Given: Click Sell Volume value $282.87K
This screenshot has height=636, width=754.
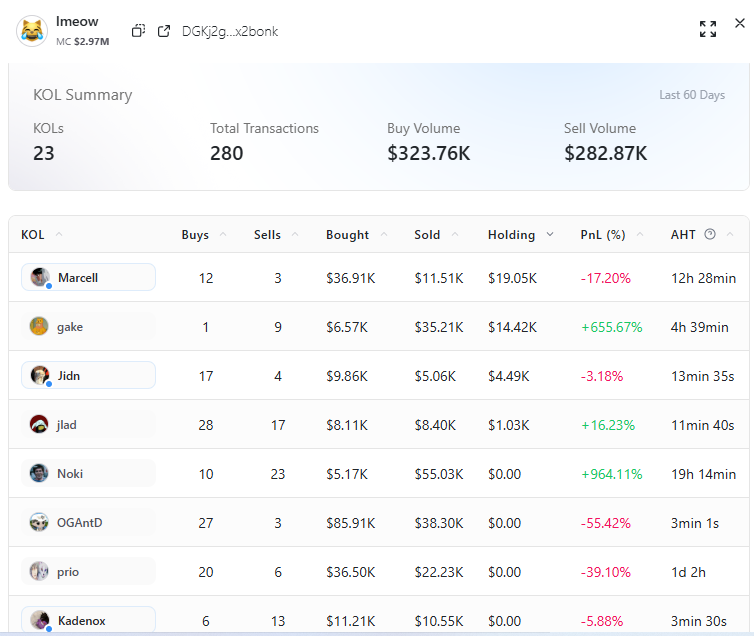Looking at the screenshot, I should pyautogui.click(x=605, y=153).
